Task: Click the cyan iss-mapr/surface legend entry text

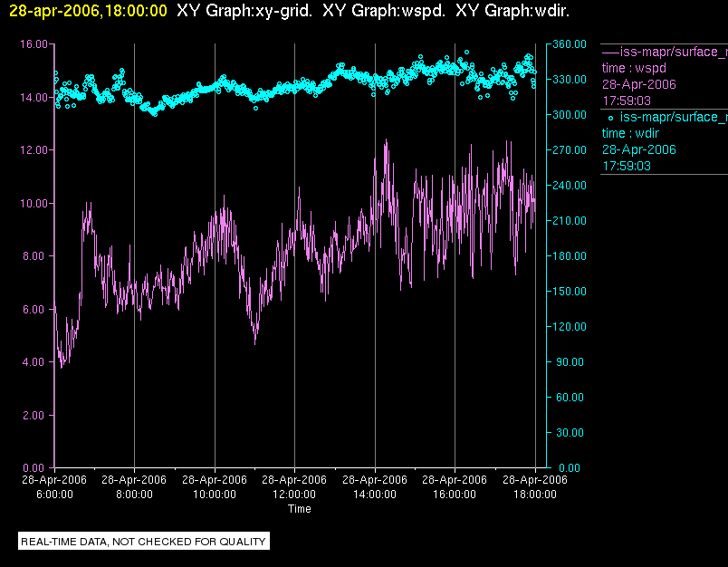Action: (674, 117)
